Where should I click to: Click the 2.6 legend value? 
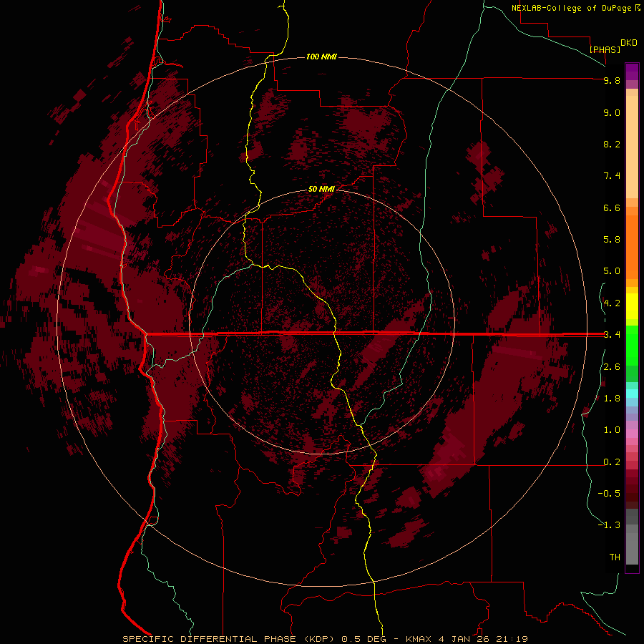pos(612,367)
